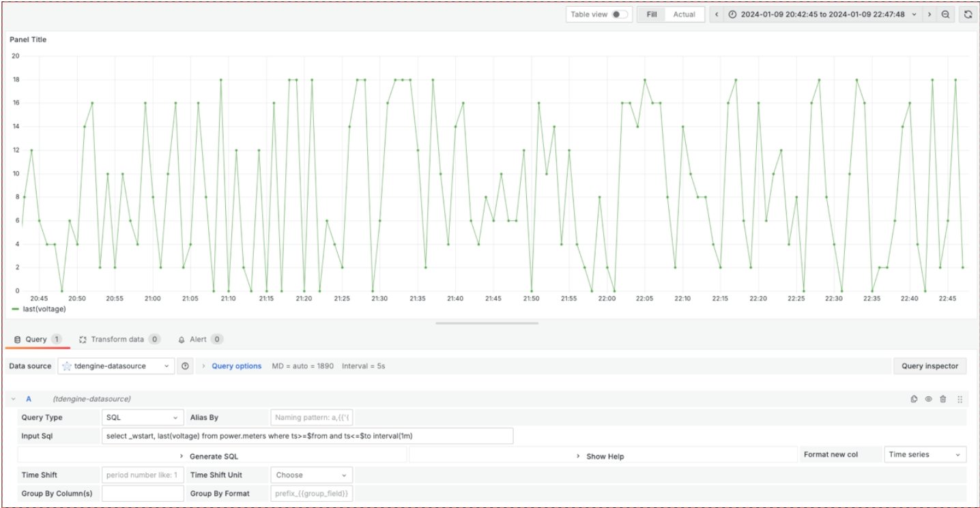980x508 pixels.
Task: Expand the Query options section
Action: [x=236, y=366]
